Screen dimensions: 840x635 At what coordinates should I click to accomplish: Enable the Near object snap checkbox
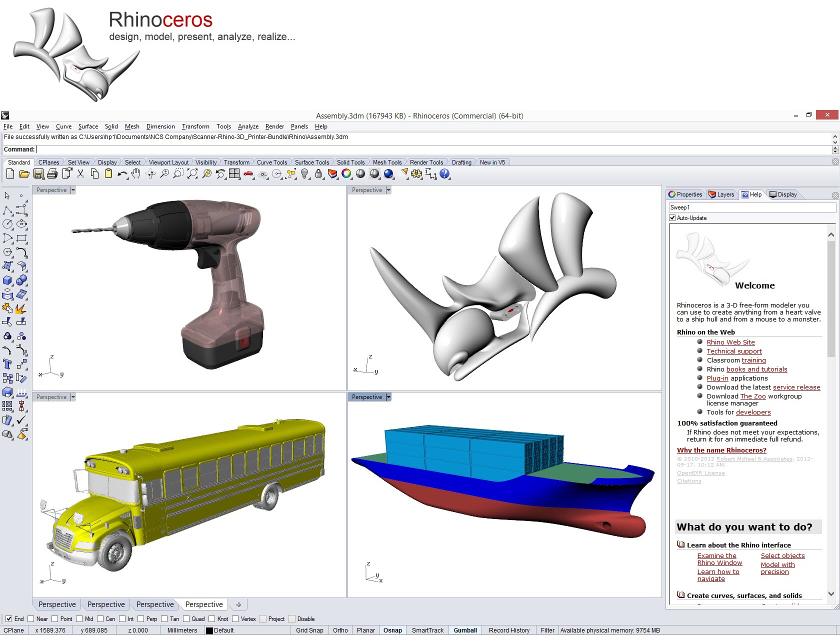pos(31,618)
